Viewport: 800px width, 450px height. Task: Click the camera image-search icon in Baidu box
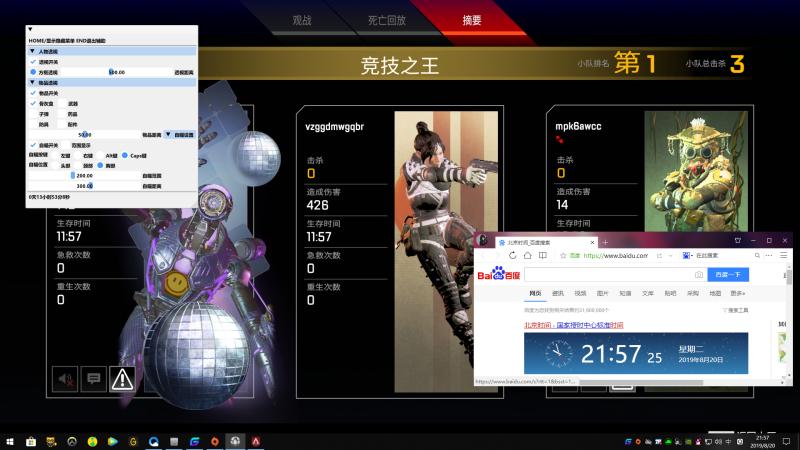698,274
